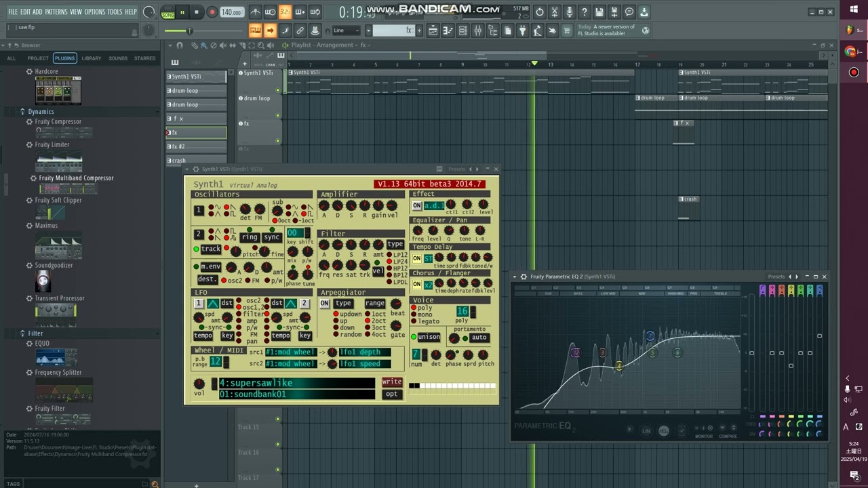Select the crash pattern in picker

tap(197, 161)
